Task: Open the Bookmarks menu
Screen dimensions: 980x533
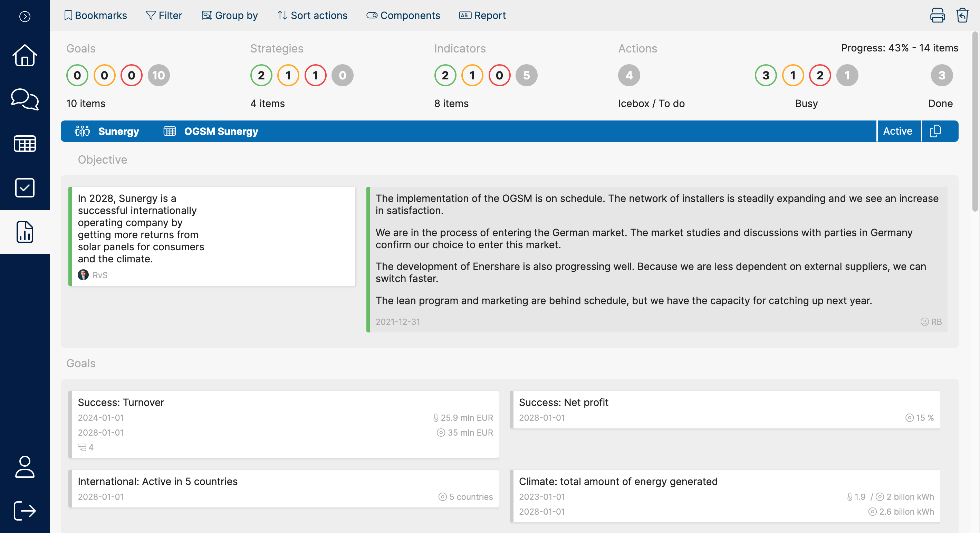Action: 96,16
